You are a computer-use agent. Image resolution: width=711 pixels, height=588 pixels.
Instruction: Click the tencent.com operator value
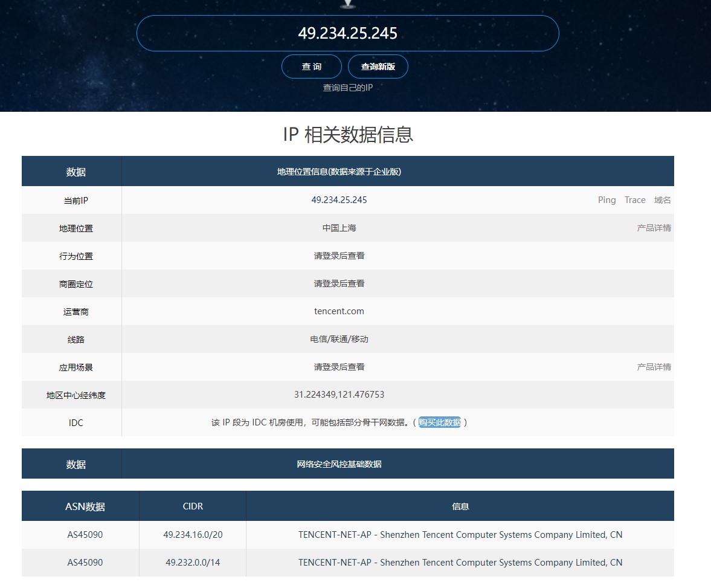[x=339, y=311]
